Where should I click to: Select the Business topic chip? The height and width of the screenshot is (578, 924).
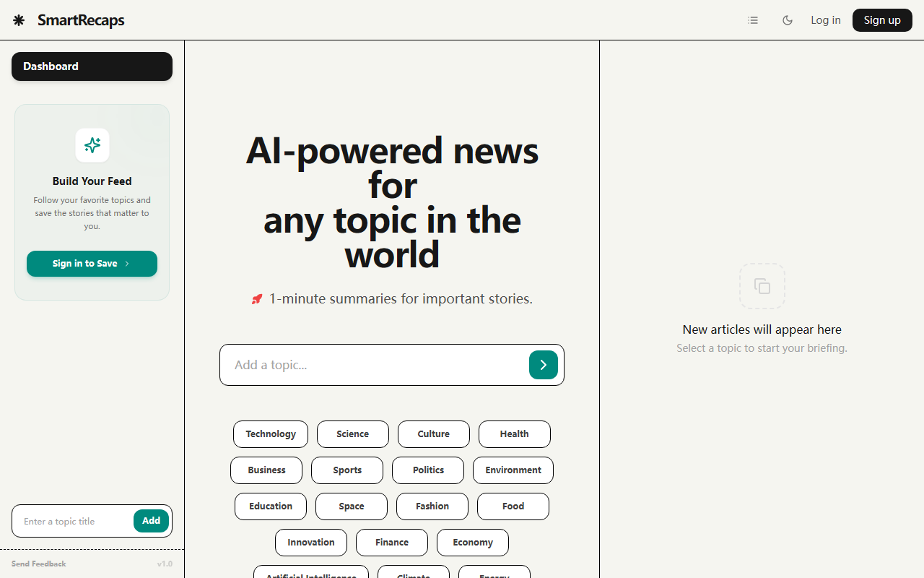click(x=266, y=470)
